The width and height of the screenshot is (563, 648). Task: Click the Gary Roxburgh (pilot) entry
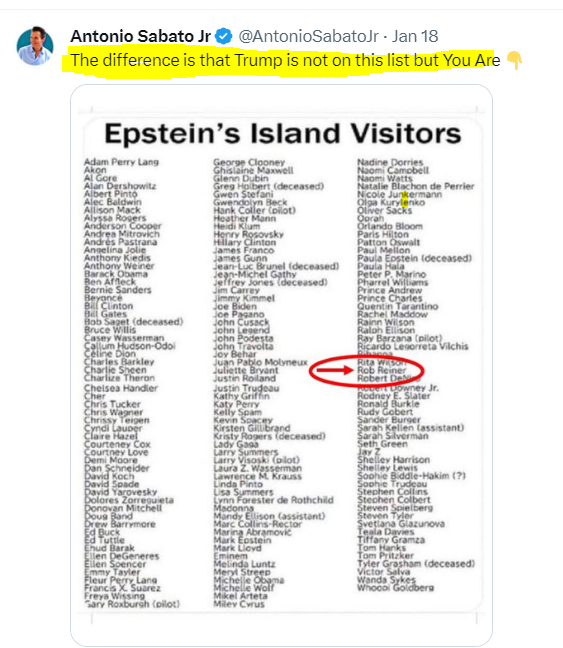pos(132,604)
